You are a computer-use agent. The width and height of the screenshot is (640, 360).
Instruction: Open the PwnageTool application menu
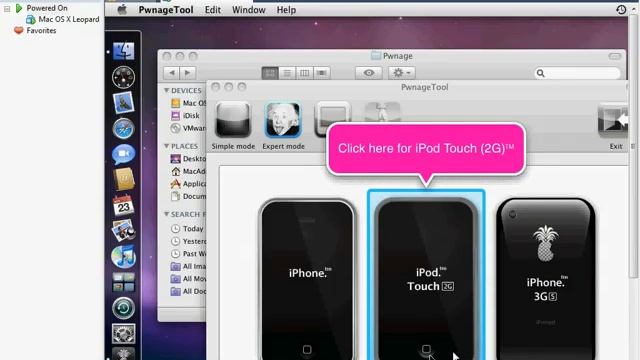[166, 10]
